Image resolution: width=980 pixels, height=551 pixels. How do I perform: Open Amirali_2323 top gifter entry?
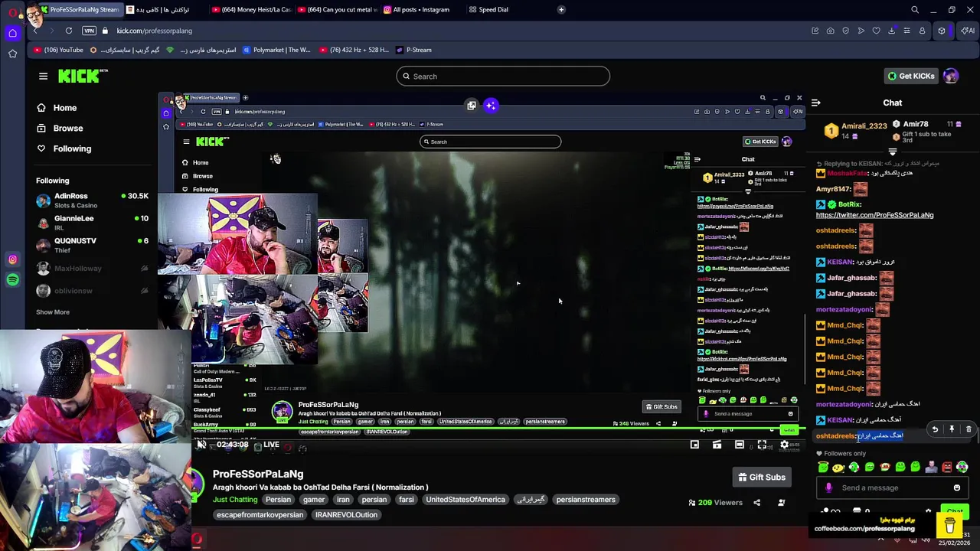[855, 130]
